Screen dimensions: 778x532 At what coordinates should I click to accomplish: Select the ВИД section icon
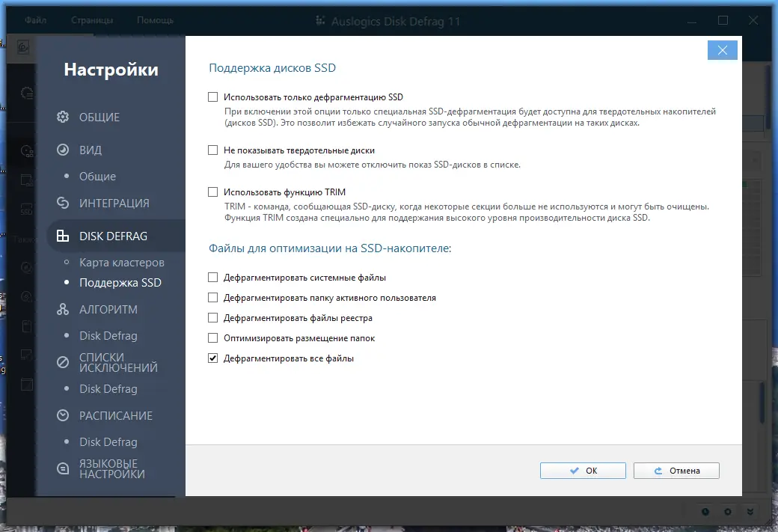coord(63,150)
